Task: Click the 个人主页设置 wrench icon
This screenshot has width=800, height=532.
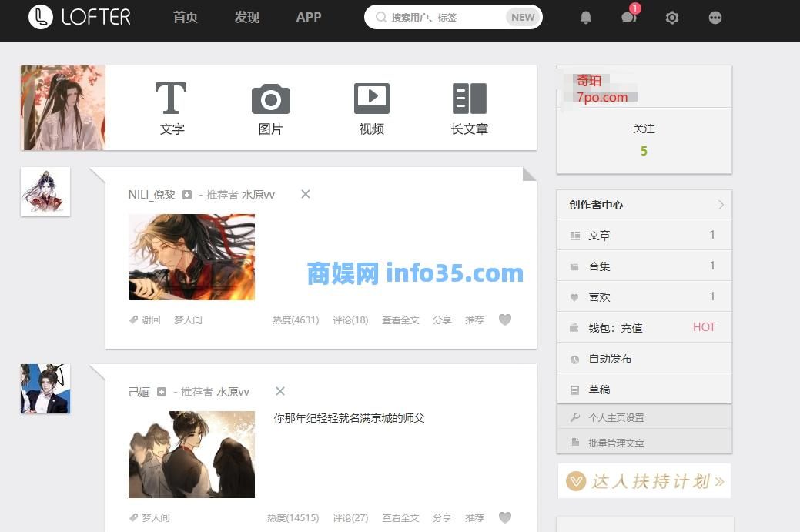Action: coord(575,417)
